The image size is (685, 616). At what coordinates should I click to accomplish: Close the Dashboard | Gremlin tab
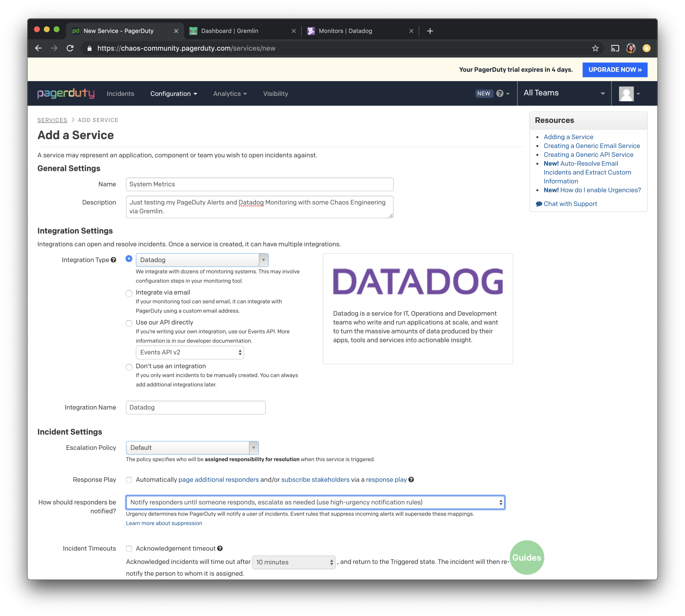294,31
